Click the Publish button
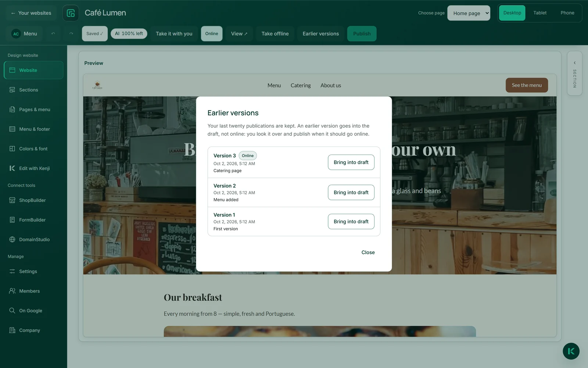Viewport: 588px width, 368px height. click(362, 33)
